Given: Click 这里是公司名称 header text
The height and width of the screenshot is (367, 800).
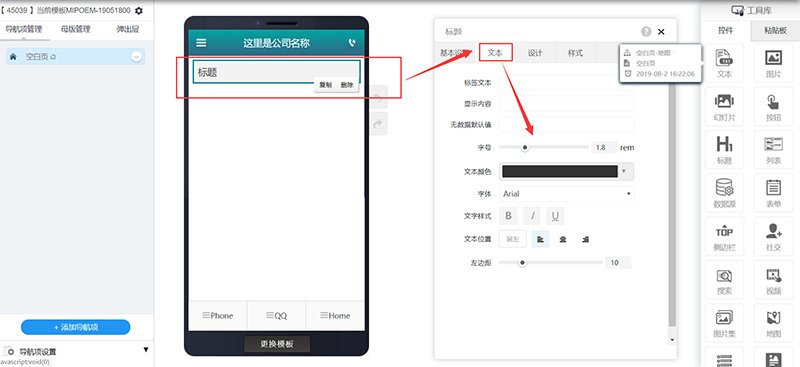Looking at the screenshot, I should pos(276,43).
